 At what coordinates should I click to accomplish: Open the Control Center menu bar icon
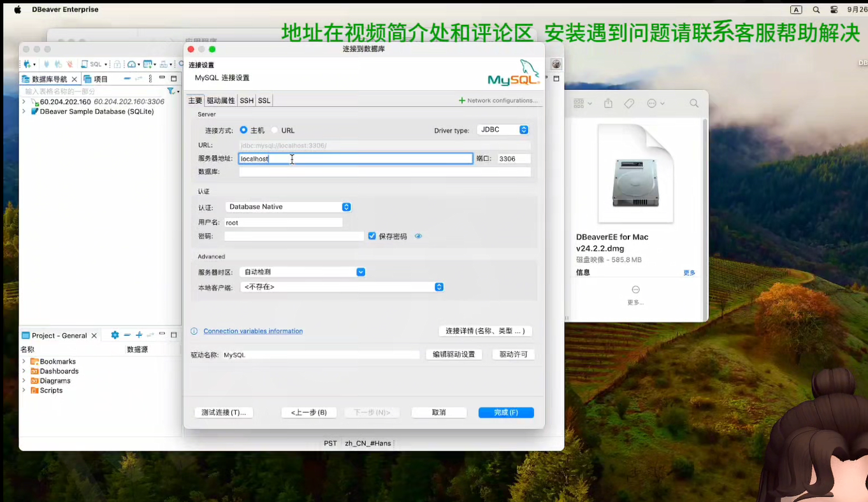tap(834, 10)
